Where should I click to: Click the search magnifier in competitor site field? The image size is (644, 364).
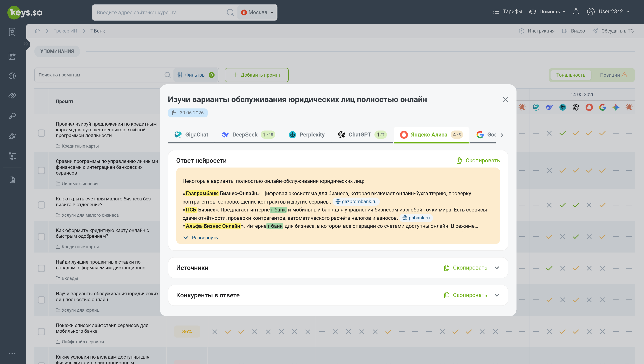[230, 12]
